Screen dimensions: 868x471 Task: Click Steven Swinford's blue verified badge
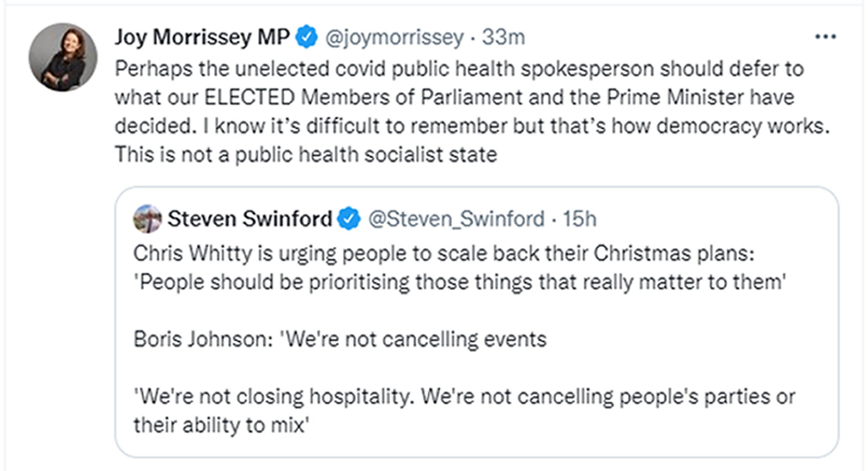(349, 219)
